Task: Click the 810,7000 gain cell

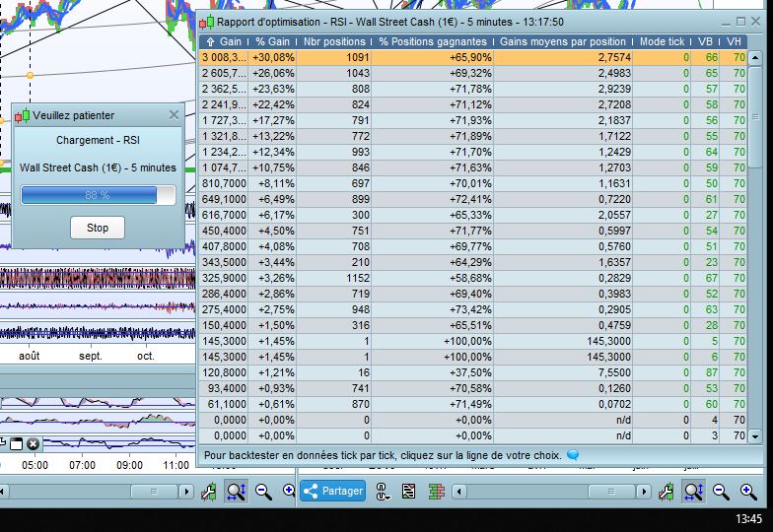Action: (224, 183)
